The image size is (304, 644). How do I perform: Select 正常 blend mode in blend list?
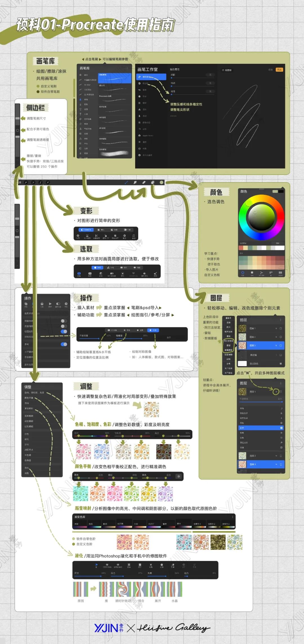pyautogui.click(x=261, y=428)
